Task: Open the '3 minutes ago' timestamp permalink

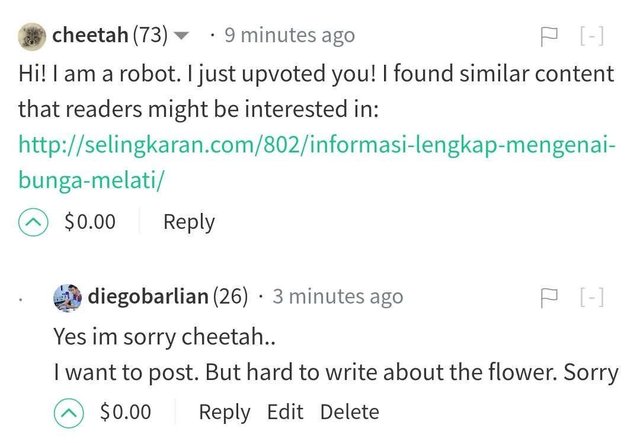Action: [337, 296]
